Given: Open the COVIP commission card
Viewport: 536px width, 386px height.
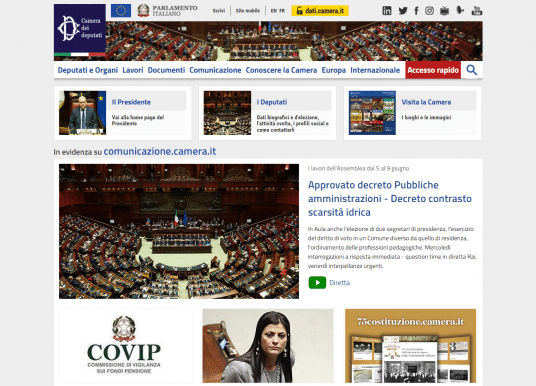Looking at the screenshot, I should 125,346.
